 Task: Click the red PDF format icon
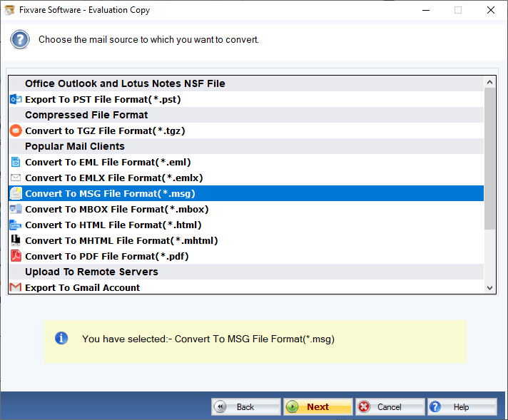pyautogui.click(x=16, y=256)
